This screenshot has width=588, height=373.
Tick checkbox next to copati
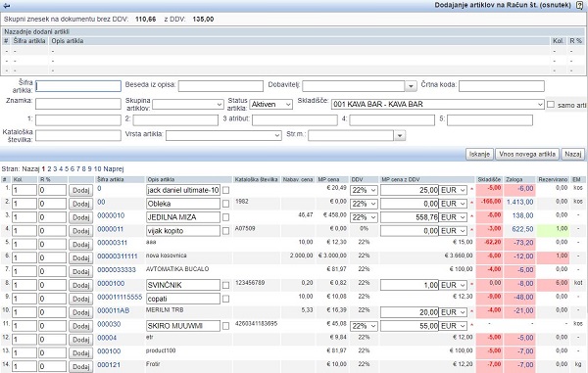pyautogui.click(x=225, y=299)
